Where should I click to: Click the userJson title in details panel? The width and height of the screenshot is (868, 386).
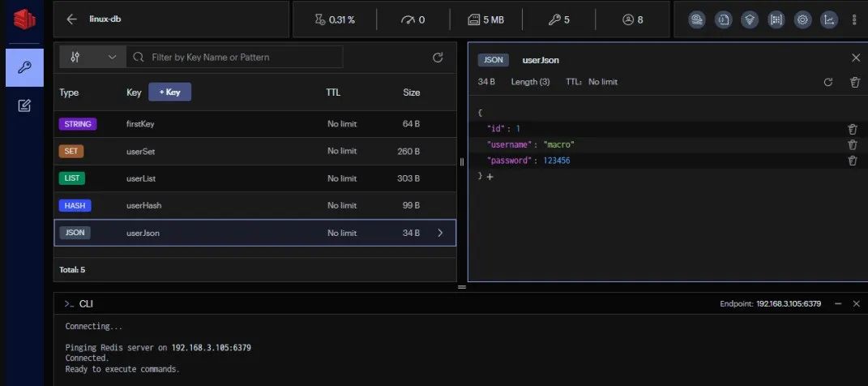coord(541,60)
